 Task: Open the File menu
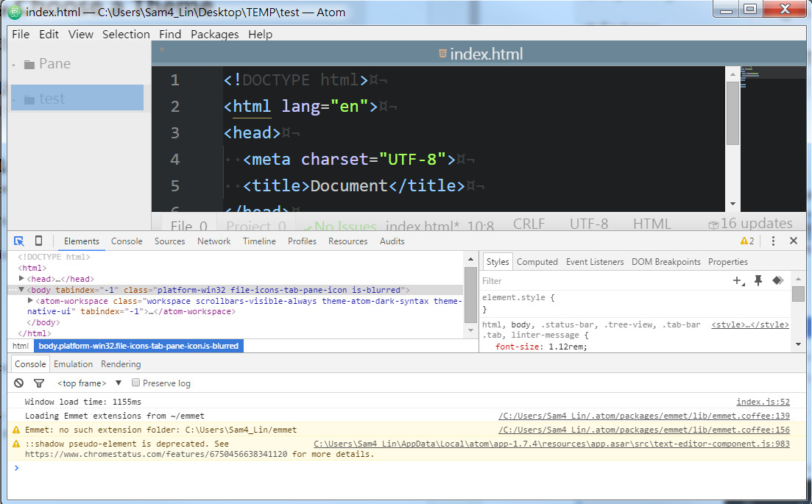point(21,34)
